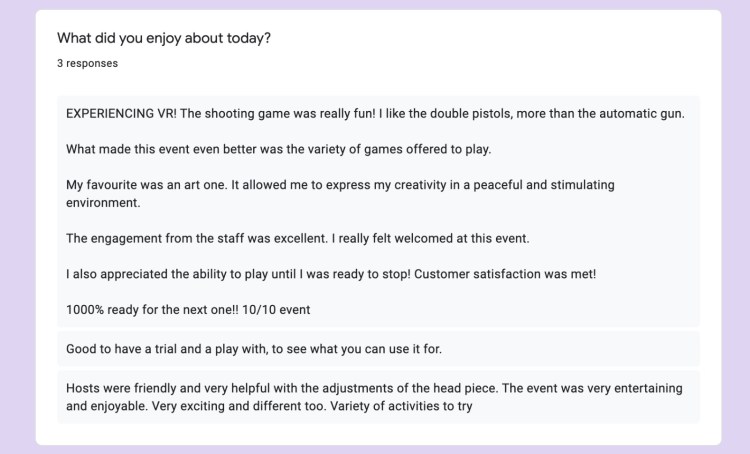
Task: Click the question title "What did you enjoy about today?"
Action: [x=163, y=39]
